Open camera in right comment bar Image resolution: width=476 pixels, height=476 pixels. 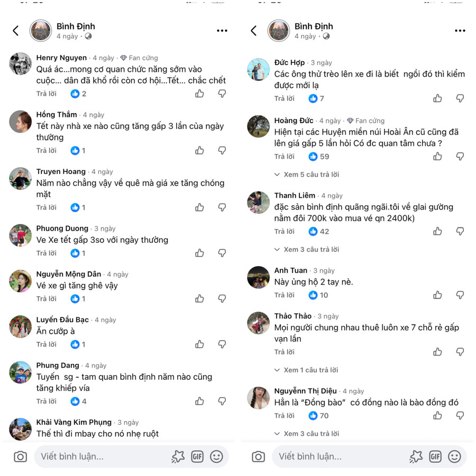coord(259,456)
